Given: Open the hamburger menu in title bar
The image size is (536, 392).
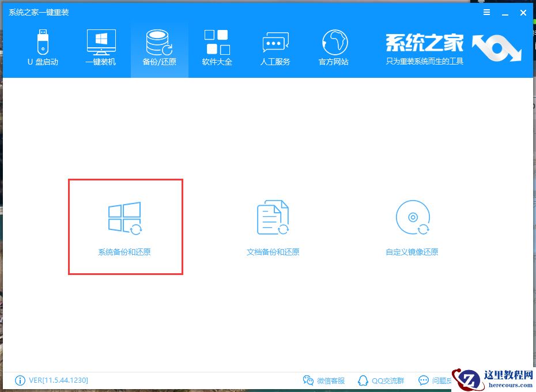Looking at the screenshot, I should [486, 12].
